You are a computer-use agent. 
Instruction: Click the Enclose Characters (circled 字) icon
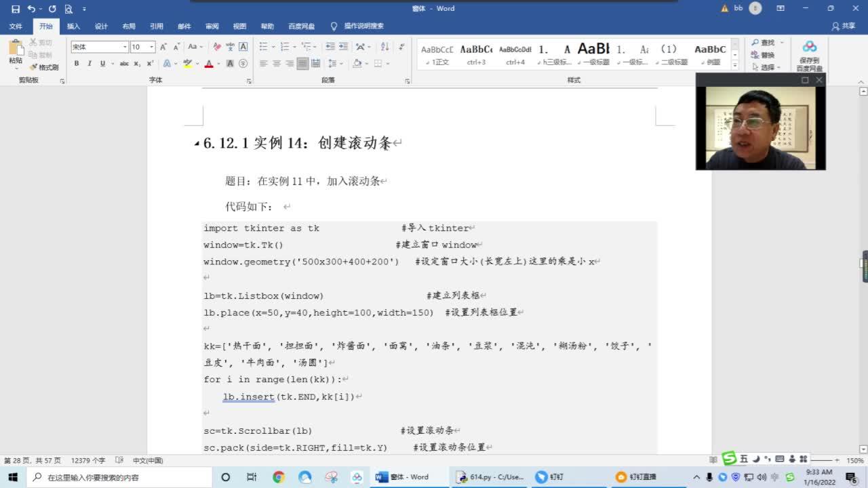(x=243, y=64)
